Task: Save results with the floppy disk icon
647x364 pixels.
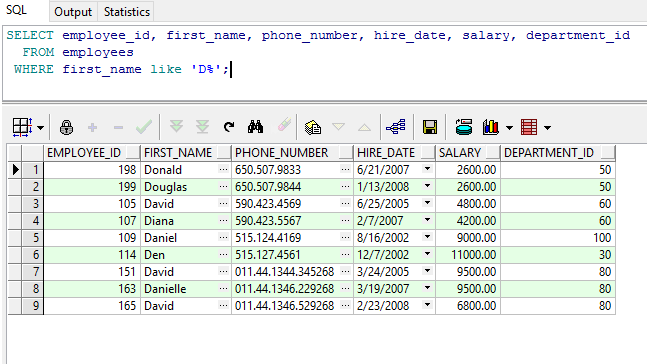Action: tap(430, 127)
